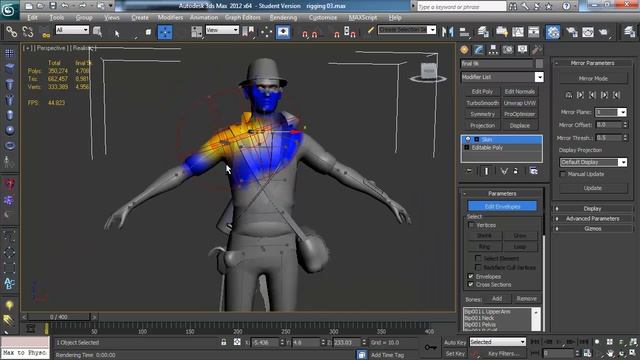Viewport: 640px width, 360px height.
Task: Open the Utilities hammer panel tab
Action: (537, 50)
